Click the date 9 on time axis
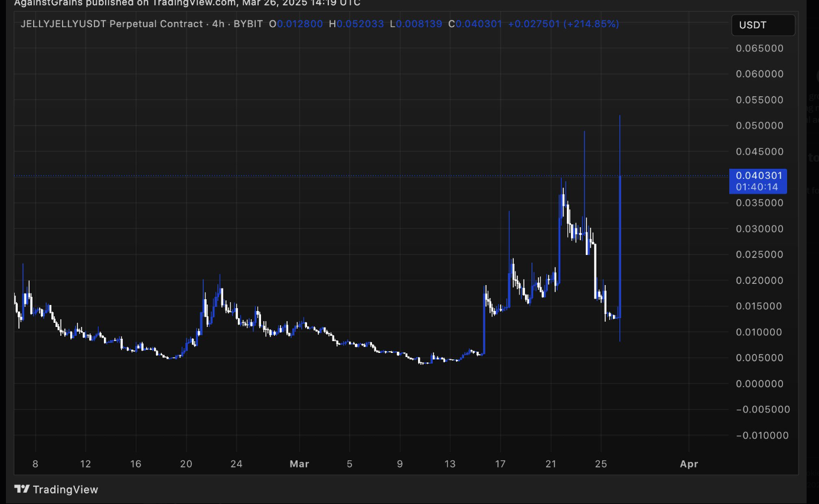 tap(400, 464)
